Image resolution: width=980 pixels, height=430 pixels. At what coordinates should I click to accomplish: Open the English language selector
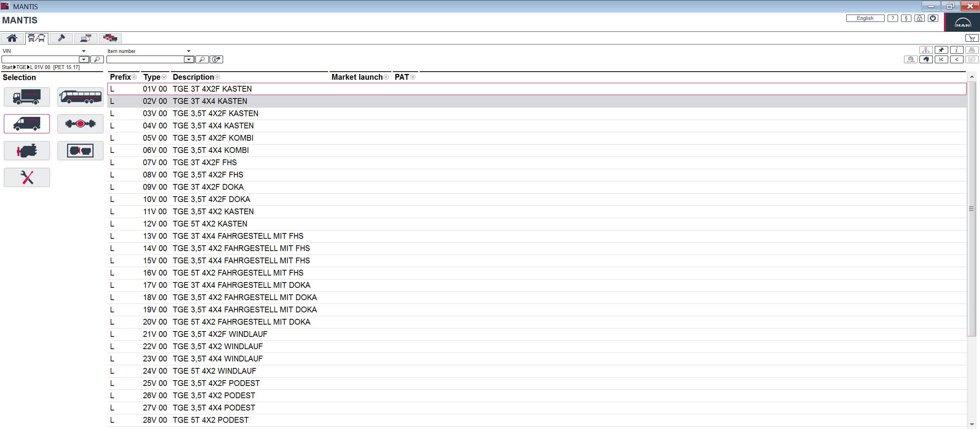point(865,18)
